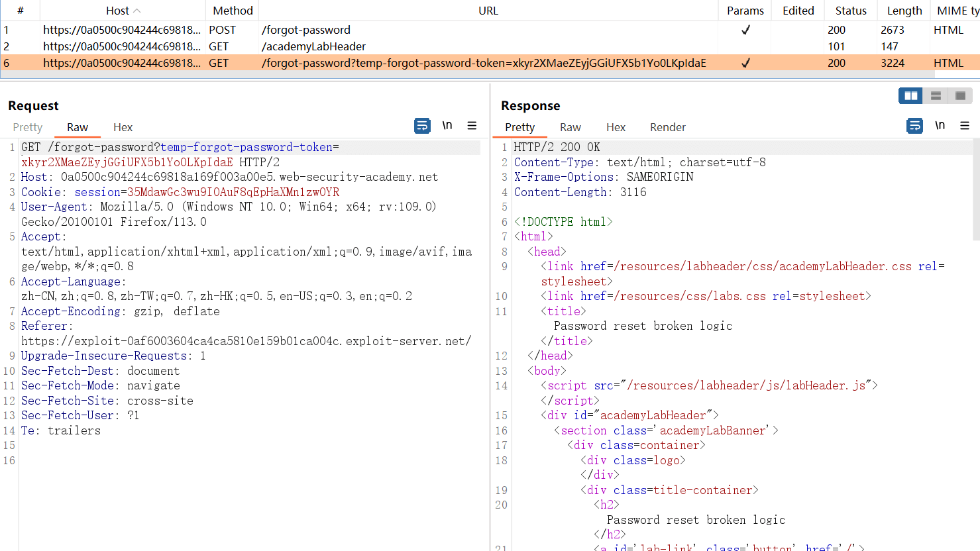Sort history by Status column
This screenshot has height=551, width=980.
[x=851, y=11]
